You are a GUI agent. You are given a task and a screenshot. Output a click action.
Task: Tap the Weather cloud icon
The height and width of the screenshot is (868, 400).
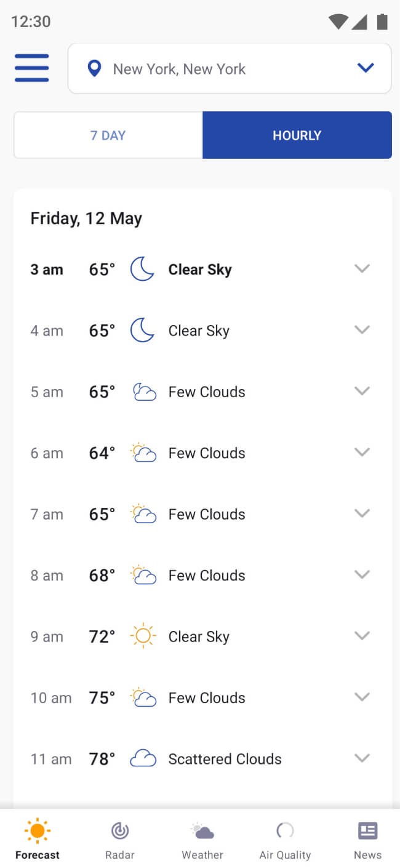click(x=202, y=831)
